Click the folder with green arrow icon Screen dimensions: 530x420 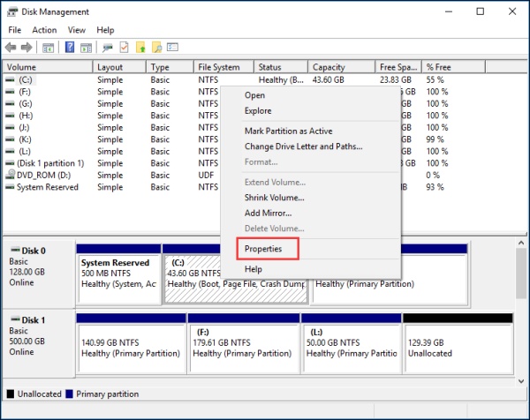click(140, 48)
